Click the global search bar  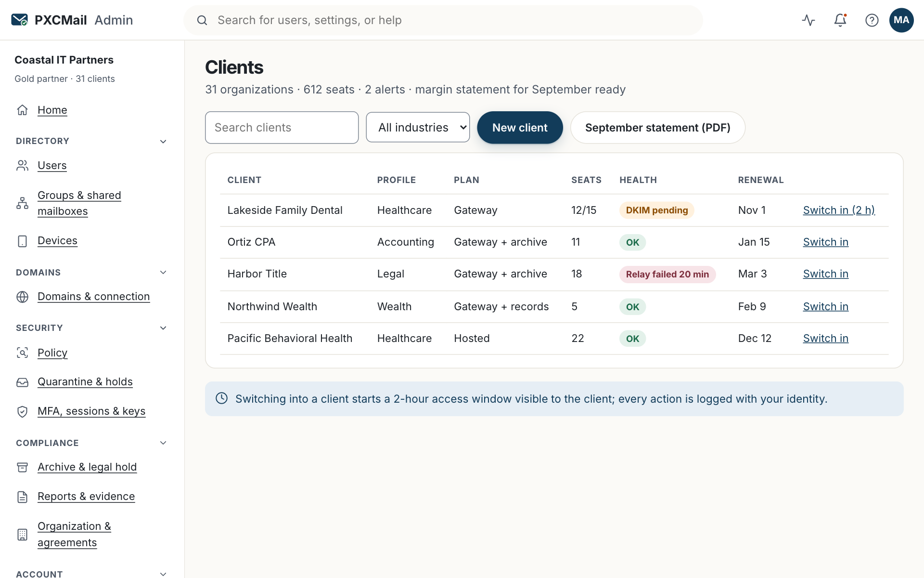pos(443,20)
